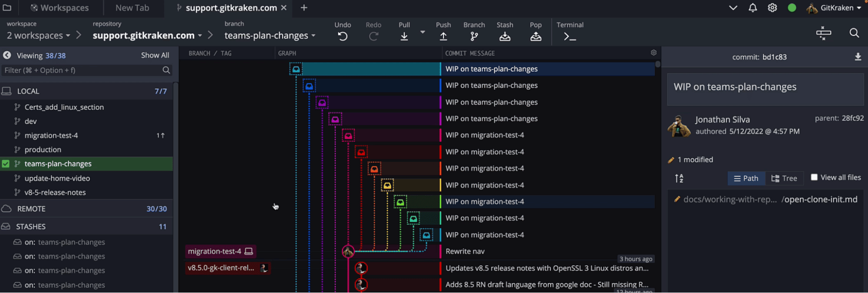868x293 pixels.
Task: Collapse the LOCAL branches section
Action: (x=86, y=91)
